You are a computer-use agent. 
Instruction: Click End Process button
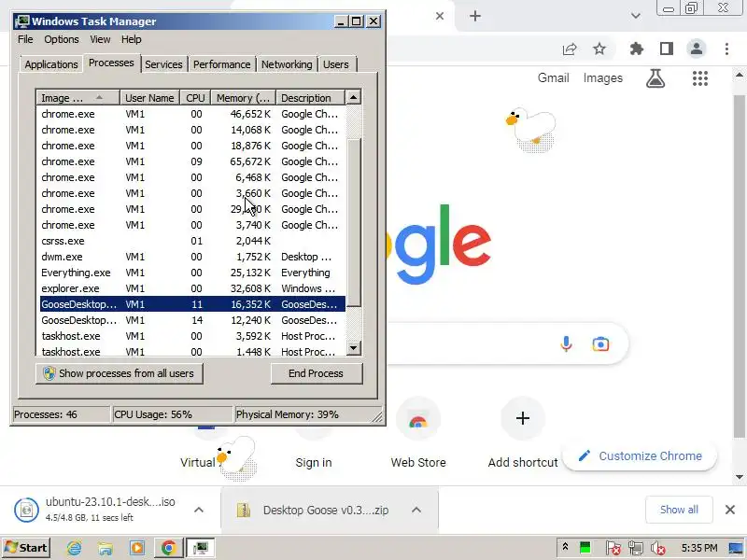click(317, 373)
